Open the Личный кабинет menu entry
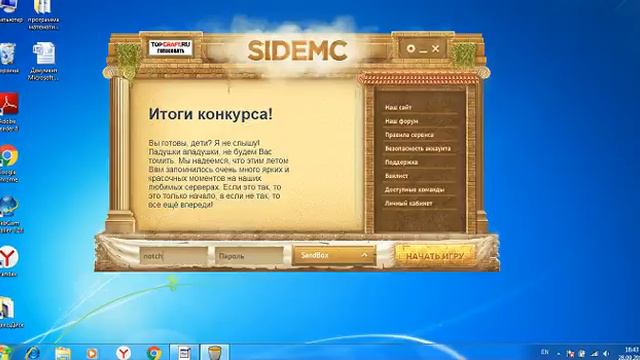 (409, 203)
